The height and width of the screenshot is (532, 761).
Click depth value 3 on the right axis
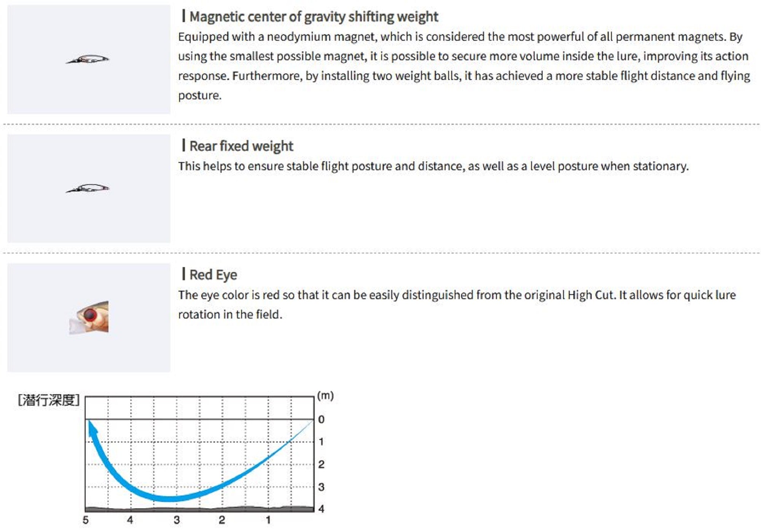[x=322, y=487]
